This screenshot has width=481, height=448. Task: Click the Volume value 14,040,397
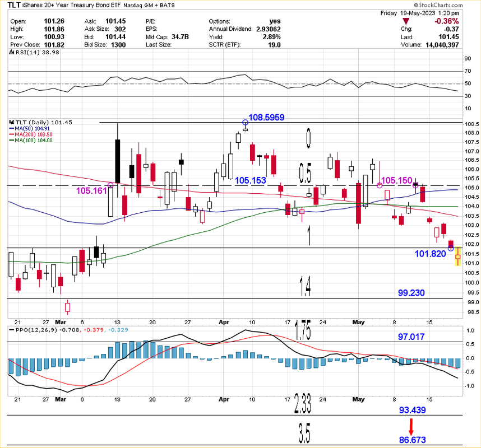pos(442,45)
